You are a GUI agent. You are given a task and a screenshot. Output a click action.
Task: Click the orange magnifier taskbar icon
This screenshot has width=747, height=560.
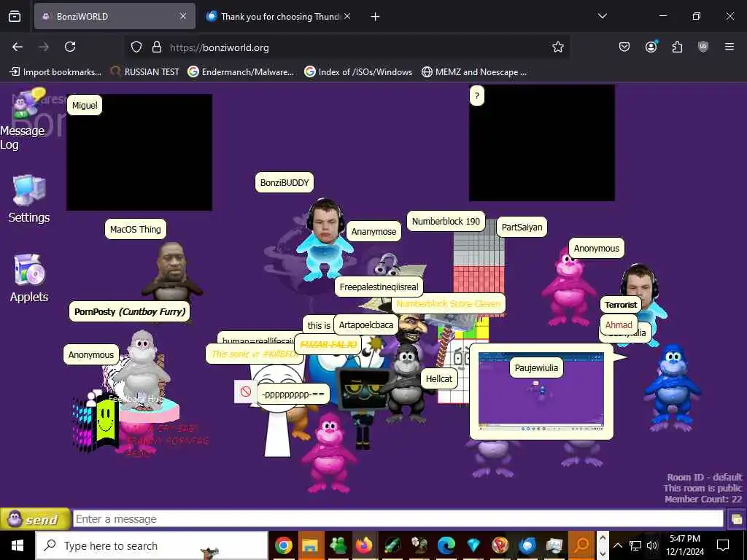581,545
